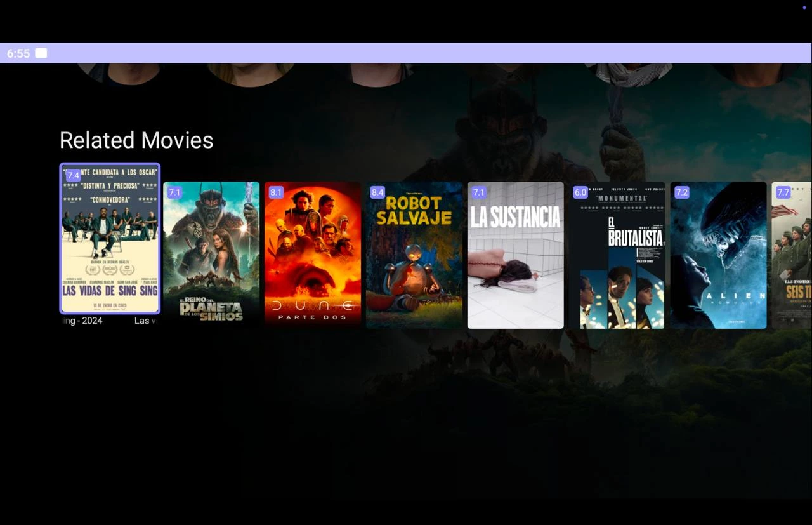Click the 7.2 rating badge on Alien poster
The width and height of the screenshot is (812, 525).
[x=682, y=192]
